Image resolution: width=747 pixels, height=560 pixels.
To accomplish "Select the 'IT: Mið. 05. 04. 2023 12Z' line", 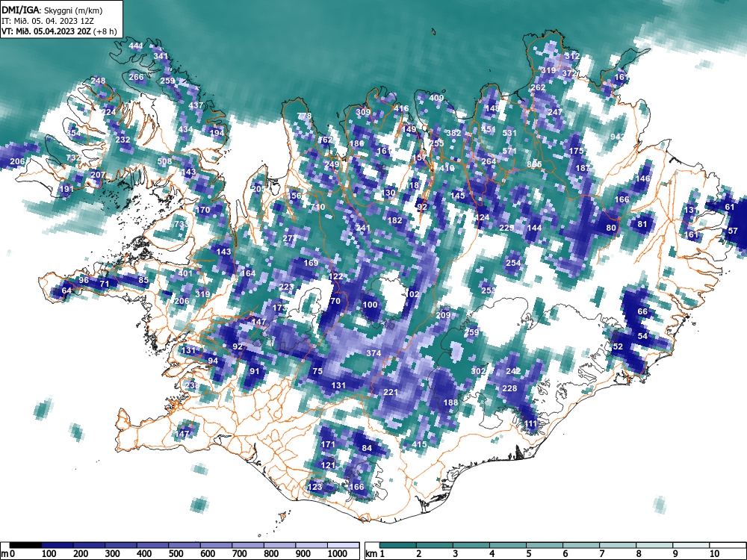I will pos(48,21).
